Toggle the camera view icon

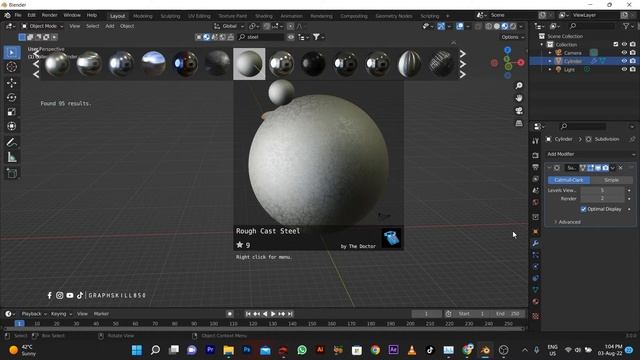pos(519,111)
